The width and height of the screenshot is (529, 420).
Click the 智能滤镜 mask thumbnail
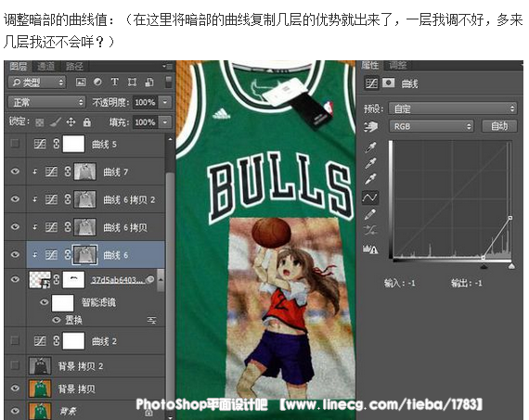62,302
